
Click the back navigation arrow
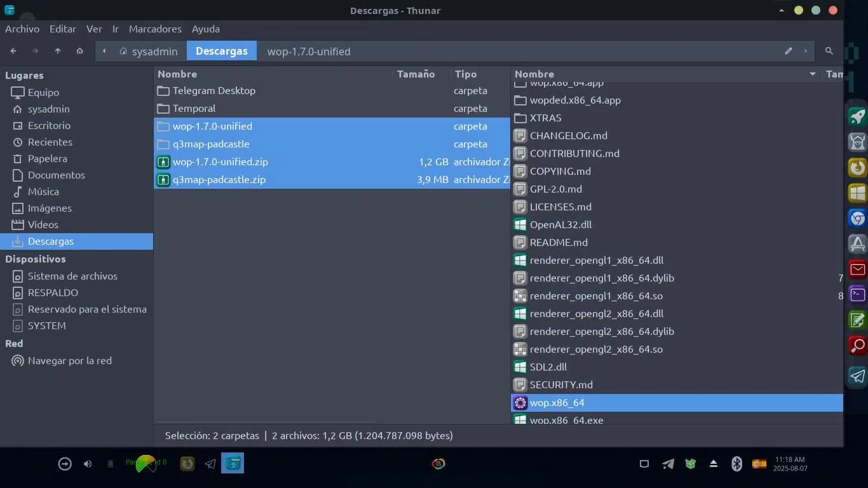point(13,51)
